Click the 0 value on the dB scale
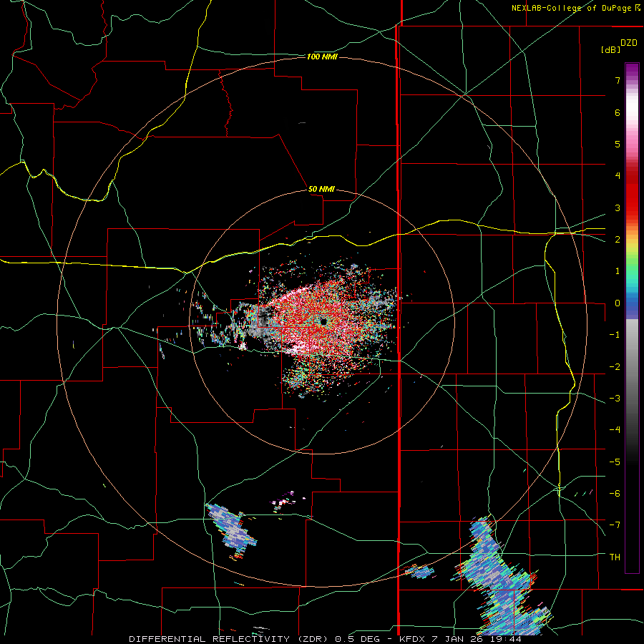This screenshot has width=644, height=644. (x=618, y=303)
